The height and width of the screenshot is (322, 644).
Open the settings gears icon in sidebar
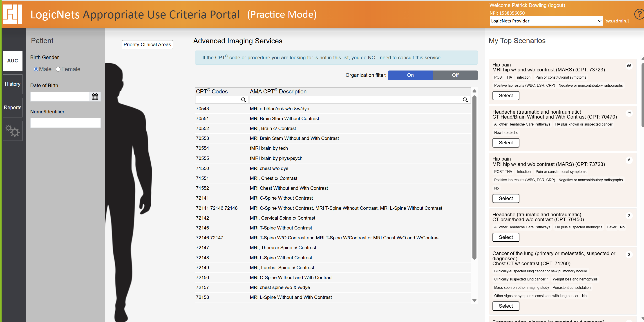[13, 131]
